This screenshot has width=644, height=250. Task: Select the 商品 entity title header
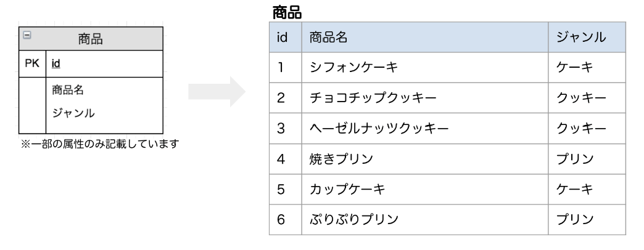90,40
